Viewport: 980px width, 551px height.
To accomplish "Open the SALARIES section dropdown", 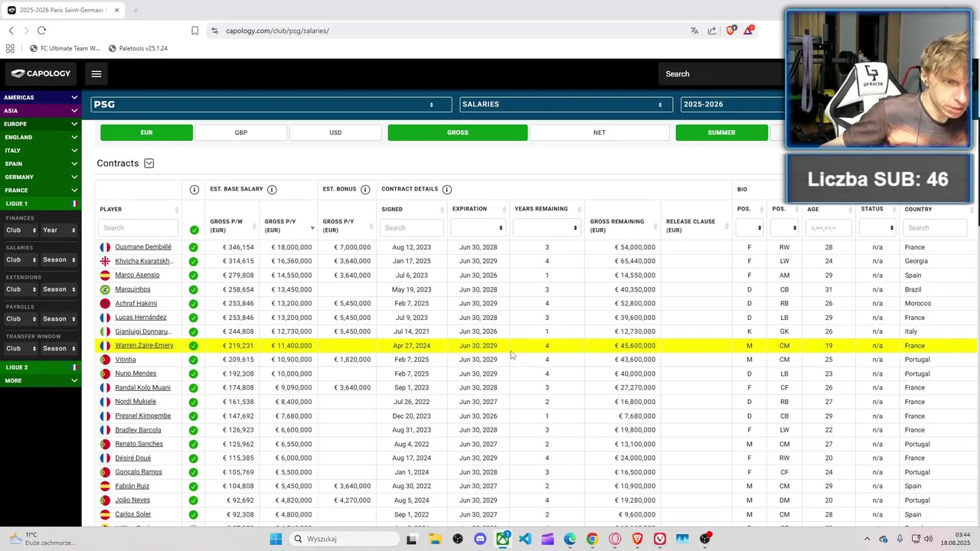I will [566, 104].
